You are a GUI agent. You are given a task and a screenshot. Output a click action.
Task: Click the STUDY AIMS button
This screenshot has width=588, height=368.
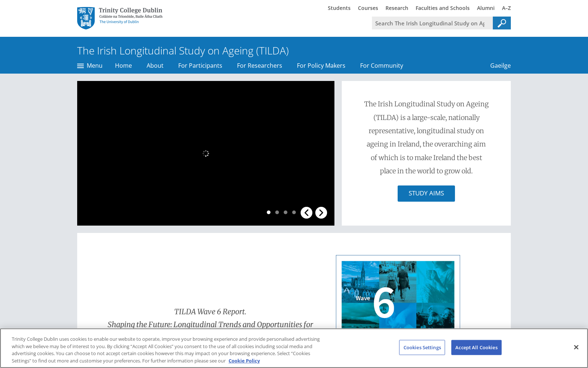point(426,194)
